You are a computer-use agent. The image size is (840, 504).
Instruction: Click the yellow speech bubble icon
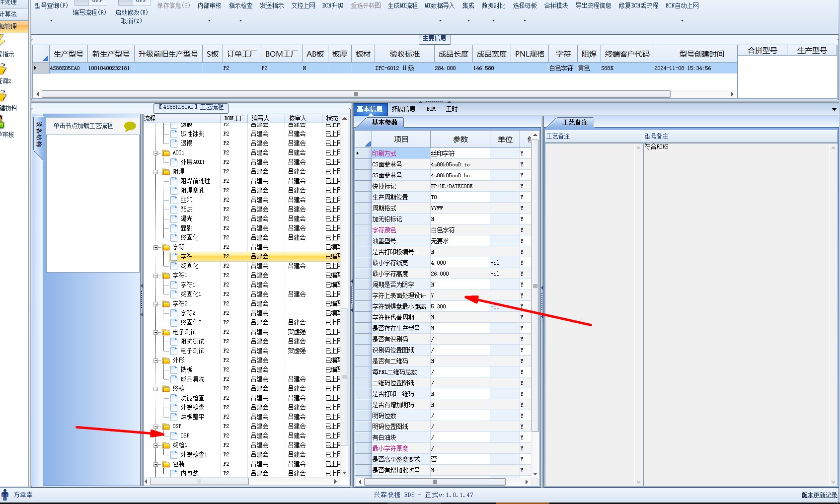130,126
